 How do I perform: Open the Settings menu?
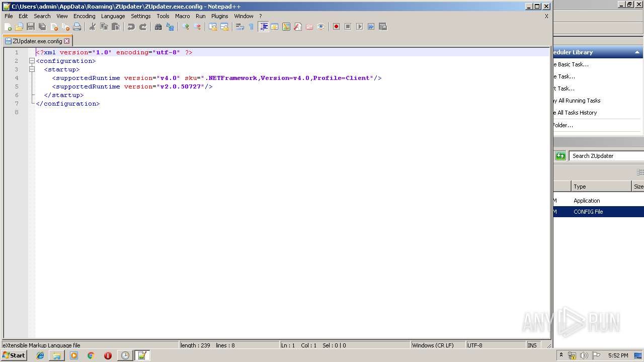[x=141, y=16]
